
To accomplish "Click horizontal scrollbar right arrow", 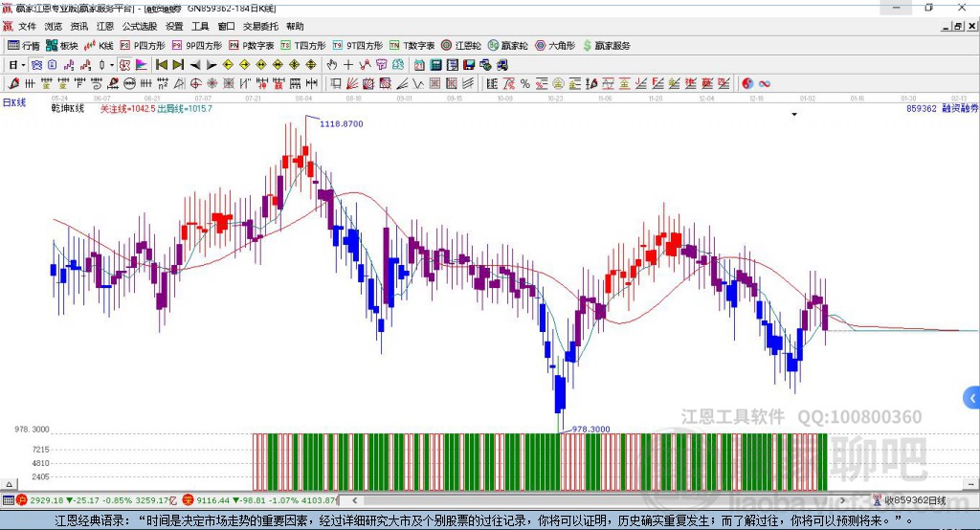I will coord(842,500).
